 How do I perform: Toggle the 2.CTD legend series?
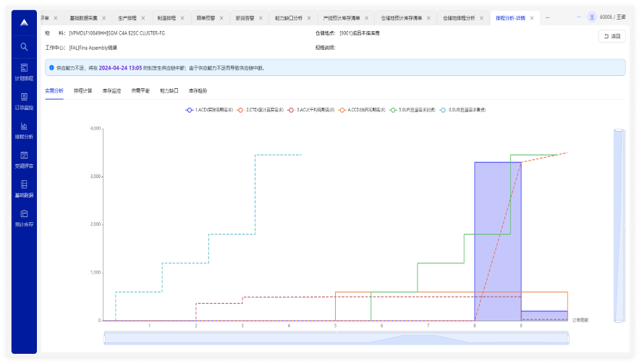pyautogui.click(x=260, y=110)
